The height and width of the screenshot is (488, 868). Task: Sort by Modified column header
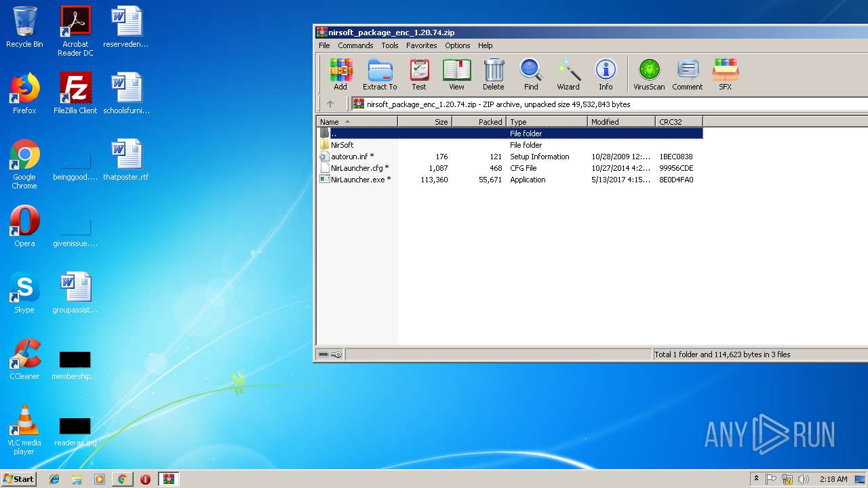pyautogui.click(x=621, y=122)
